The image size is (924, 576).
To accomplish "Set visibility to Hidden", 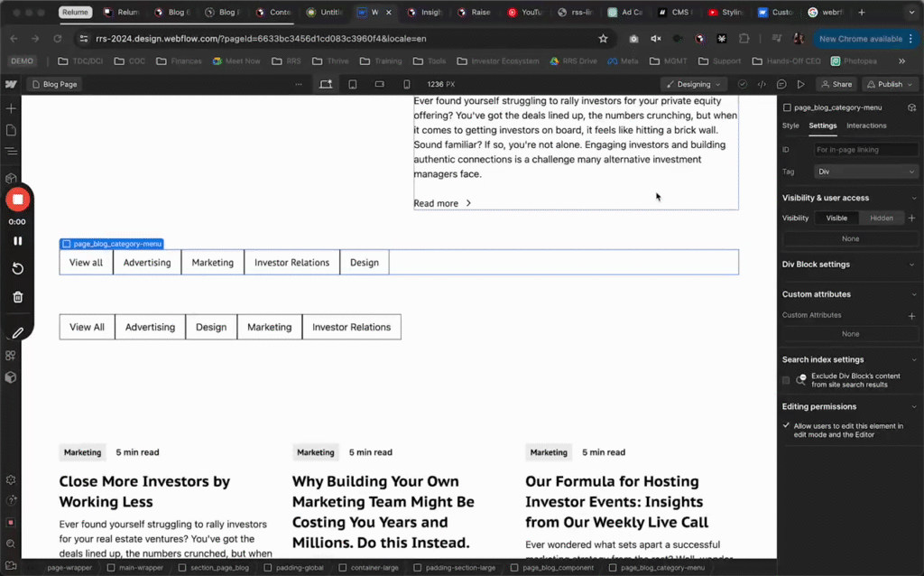I will pyautogui.click(x=882, y=218).
